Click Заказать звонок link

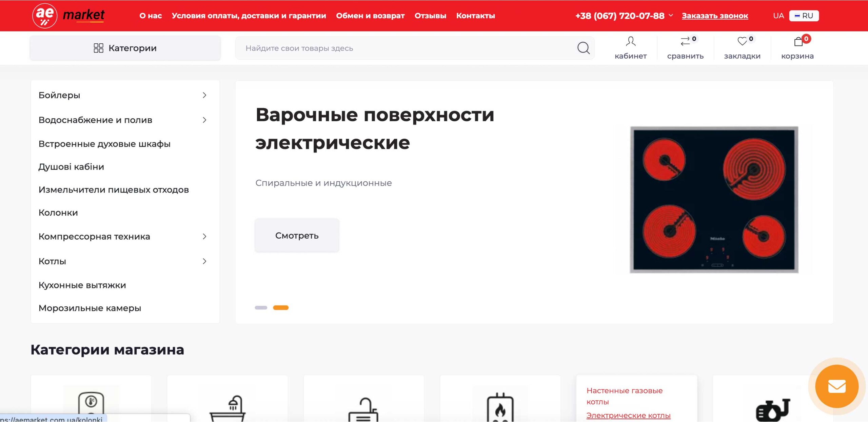[x=715, y=16]
